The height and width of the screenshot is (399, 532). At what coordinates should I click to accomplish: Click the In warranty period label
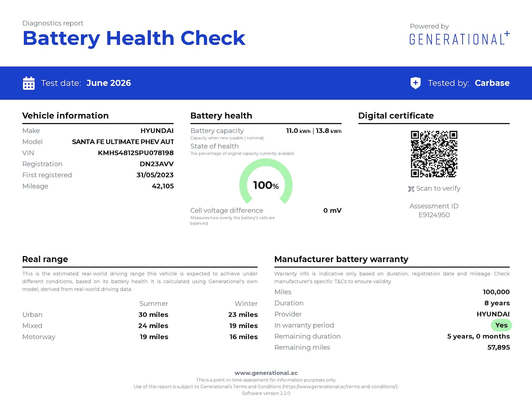(x=304, y=325)
